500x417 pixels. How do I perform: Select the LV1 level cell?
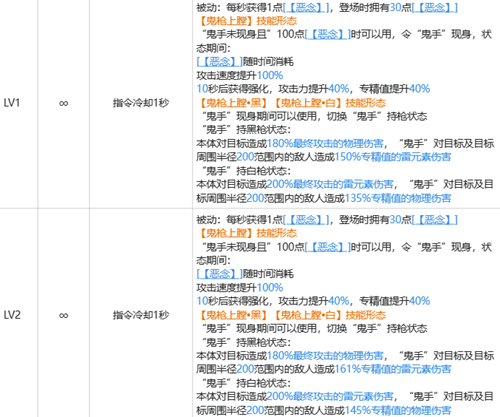pos(12,103)
